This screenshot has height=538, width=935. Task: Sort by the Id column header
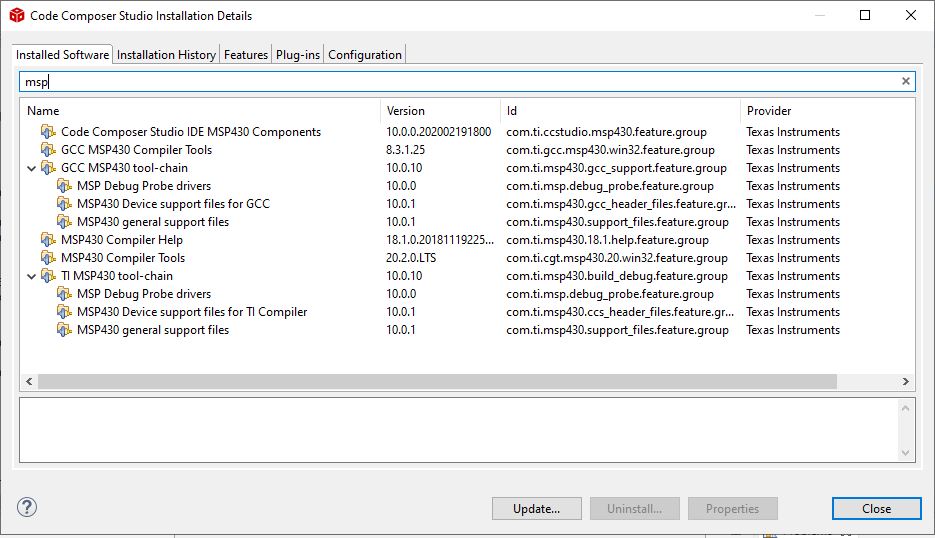(620, 110)
